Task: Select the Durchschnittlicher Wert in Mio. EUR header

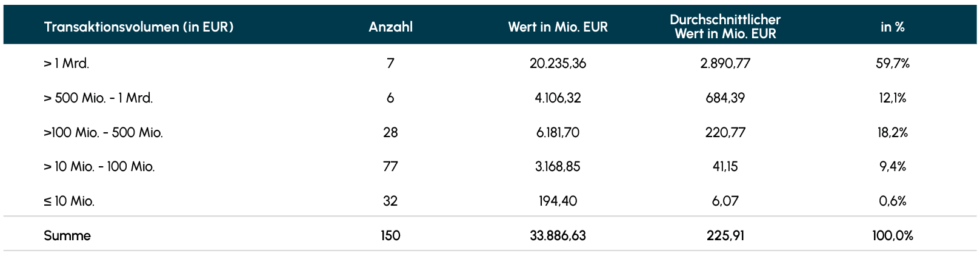Action: (x=725, y=27)
